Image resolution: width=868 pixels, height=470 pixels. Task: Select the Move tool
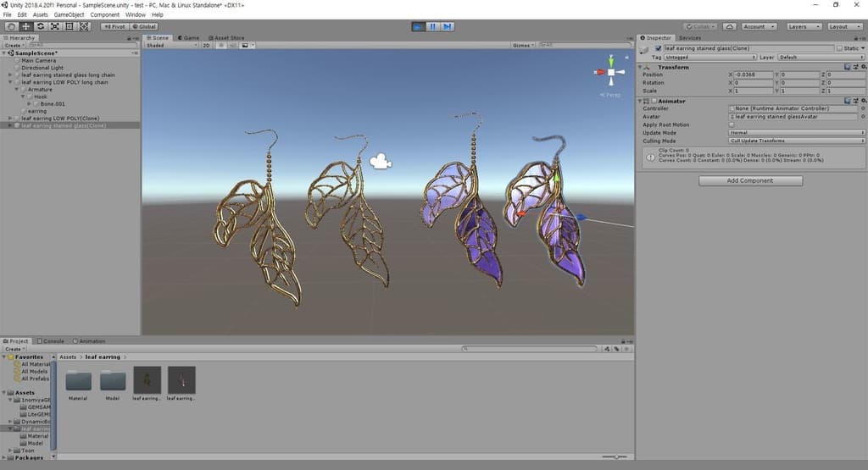point(25,26)
